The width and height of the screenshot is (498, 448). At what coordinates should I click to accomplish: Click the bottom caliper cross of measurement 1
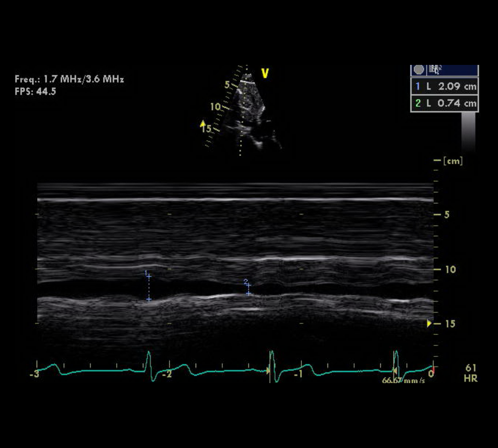click(149, 299)
